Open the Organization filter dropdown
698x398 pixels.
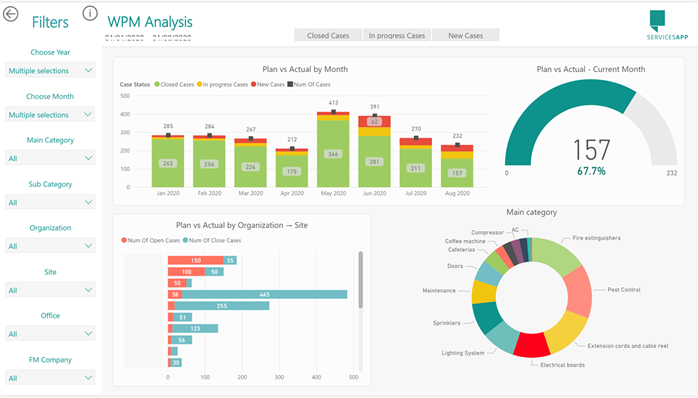(x=50, y=246)
